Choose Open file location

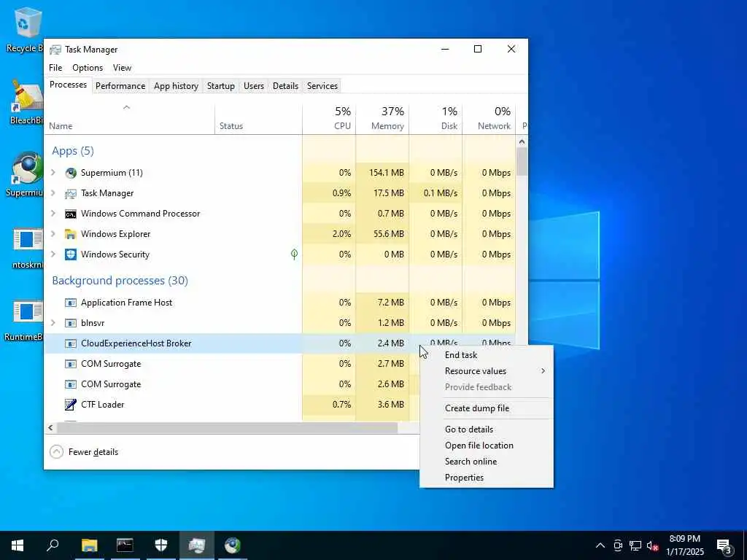(487, 446)
